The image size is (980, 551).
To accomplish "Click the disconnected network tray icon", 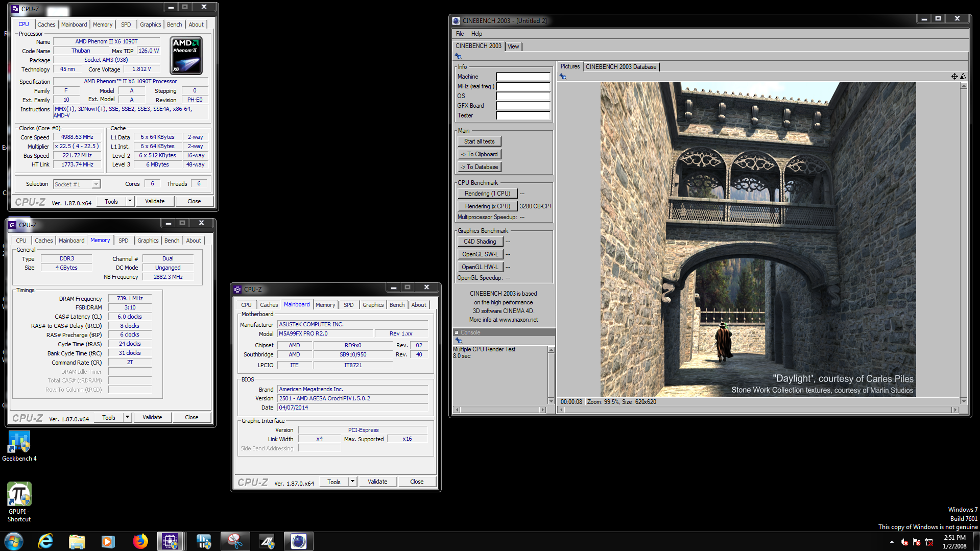I will 929,542.
